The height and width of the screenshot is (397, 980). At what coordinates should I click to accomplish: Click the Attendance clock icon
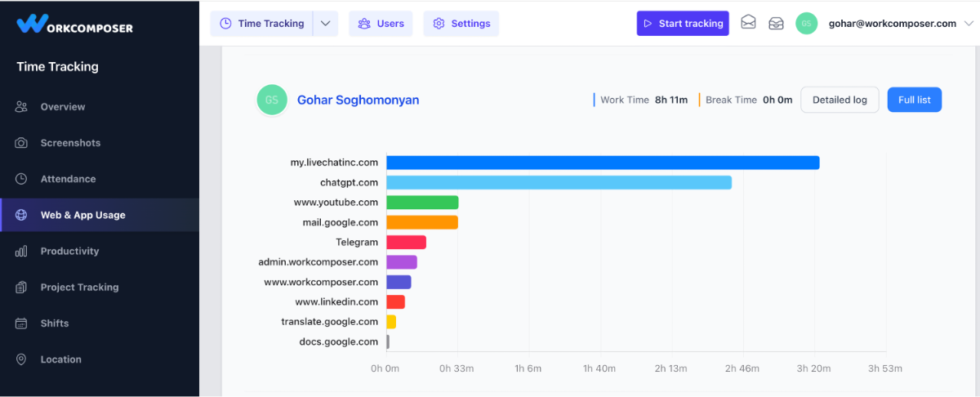point(22,179)
